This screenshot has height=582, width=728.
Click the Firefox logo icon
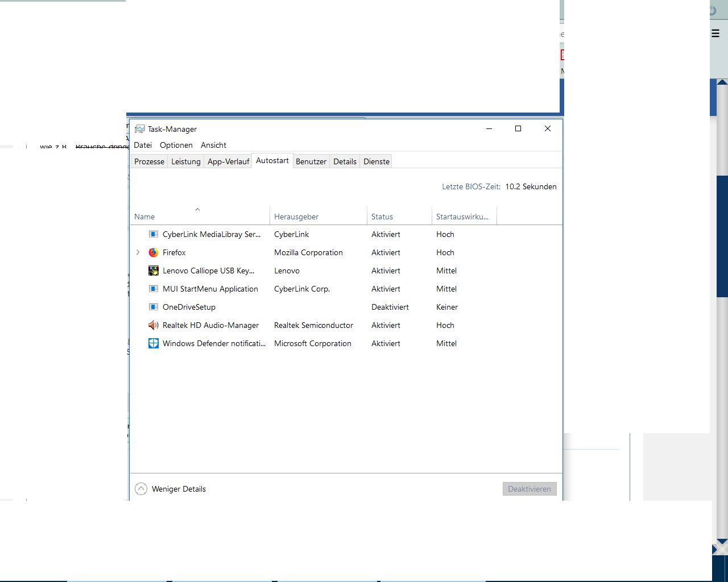154,252
